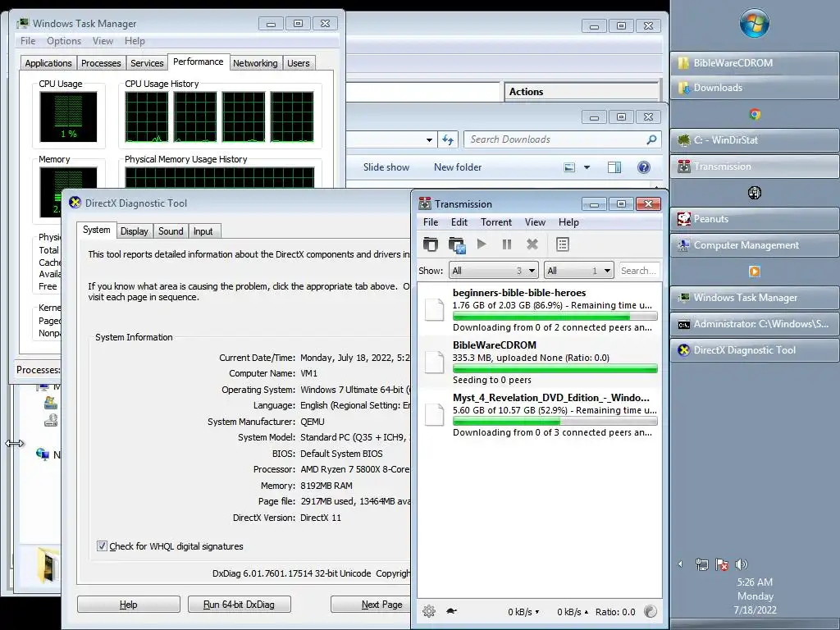The width and height of the screenshot is (840, 630).
Task: Switch to Peanuts taskbar button
Action: coord(755,218)
